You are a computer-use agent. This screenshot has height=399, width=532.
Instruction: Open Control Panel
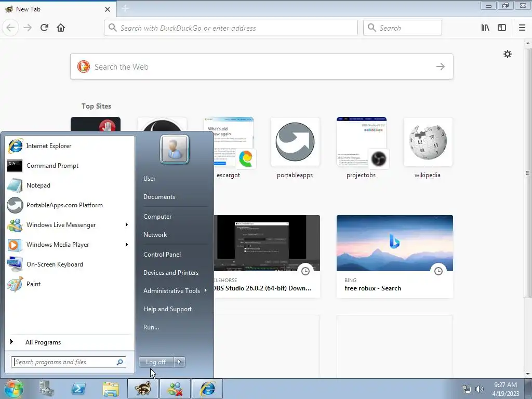point(162,255)
